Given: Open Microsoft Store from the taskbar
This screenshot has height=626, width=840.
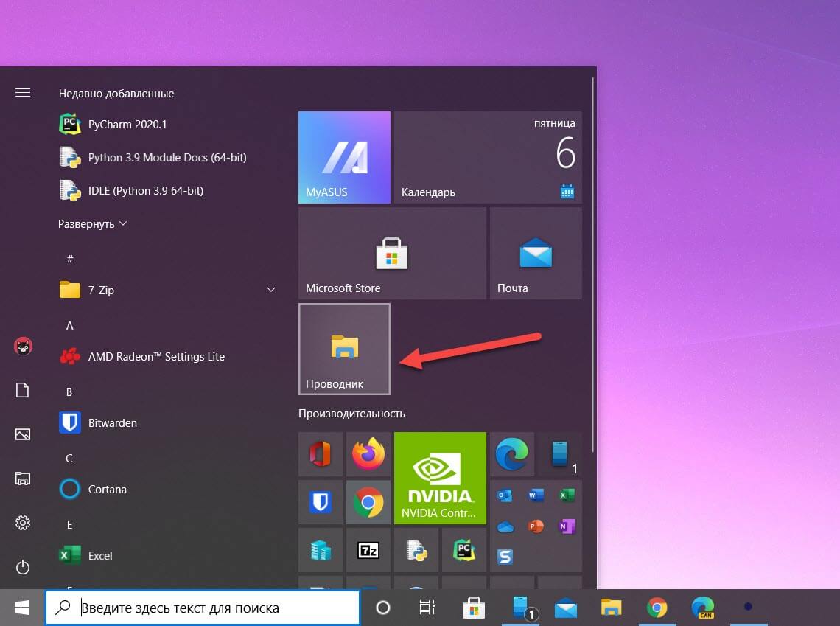Looking at the screenshot, I should (474, 608).
